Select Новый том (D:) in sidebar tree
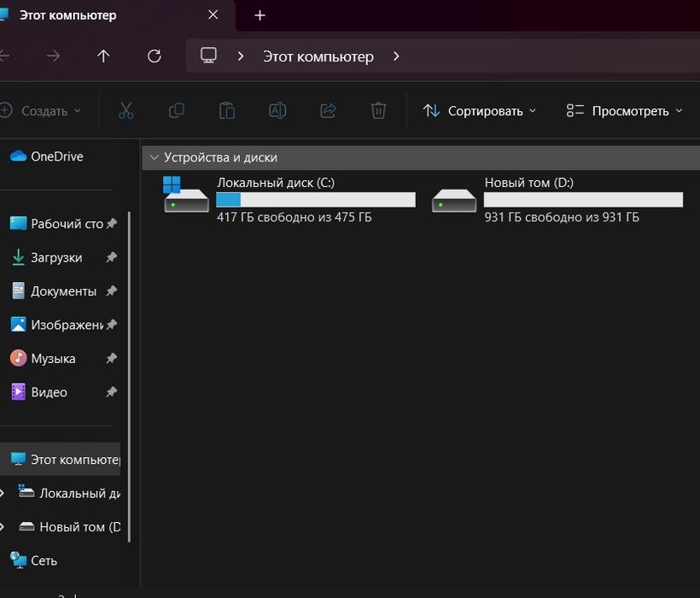700x598 pixels. click(69, 527)
